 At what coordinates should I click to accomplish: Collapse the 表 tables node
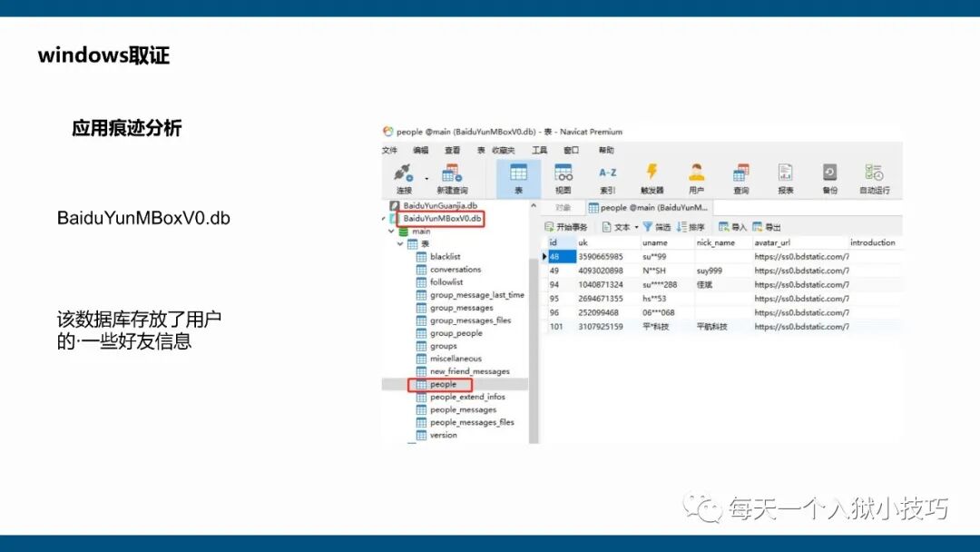400,244
